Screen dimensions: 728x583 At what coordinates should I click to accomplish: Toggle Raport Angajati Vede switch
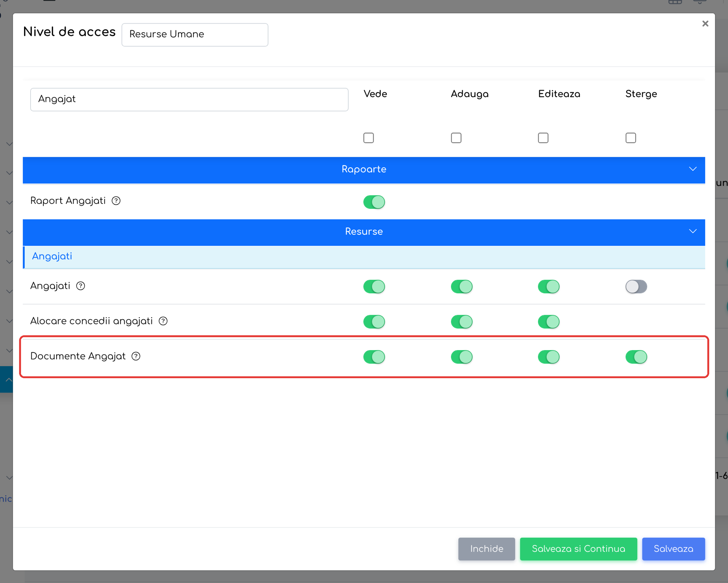coord(374,202)
